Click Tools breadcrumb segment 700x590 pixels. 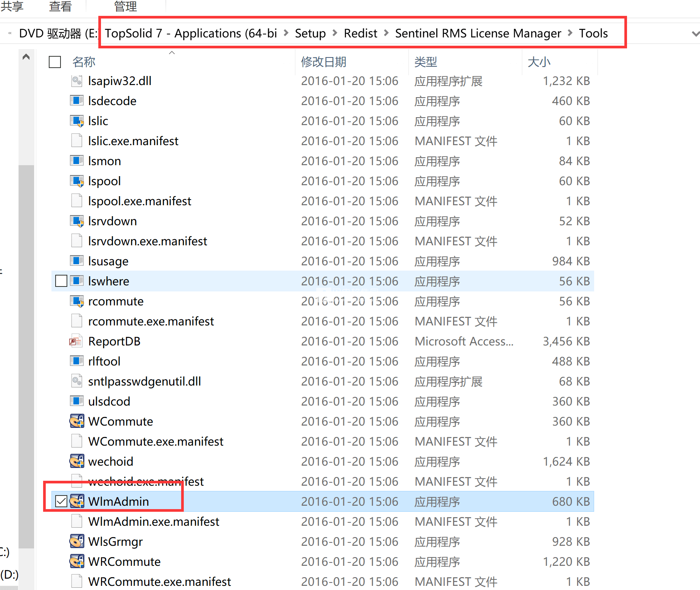[x=593, y=33]
